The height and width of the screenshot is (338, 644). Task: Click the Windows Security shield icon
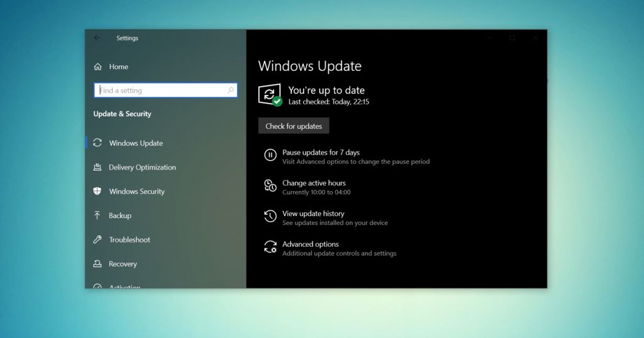coord(97,192)
